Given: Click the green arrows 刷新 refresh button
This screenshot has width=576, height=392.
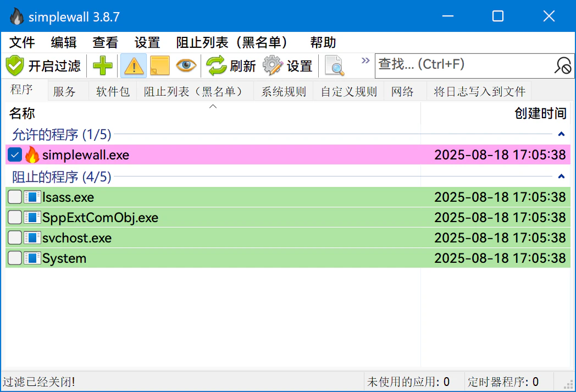Looking at the screenshot, I should pos(230,66).
